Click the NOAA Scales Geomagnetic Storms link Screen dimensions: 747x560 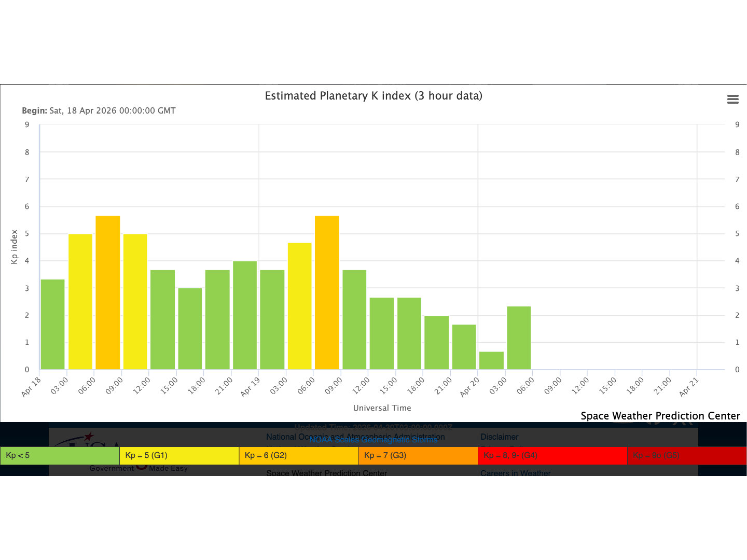(x=373, y=440)
